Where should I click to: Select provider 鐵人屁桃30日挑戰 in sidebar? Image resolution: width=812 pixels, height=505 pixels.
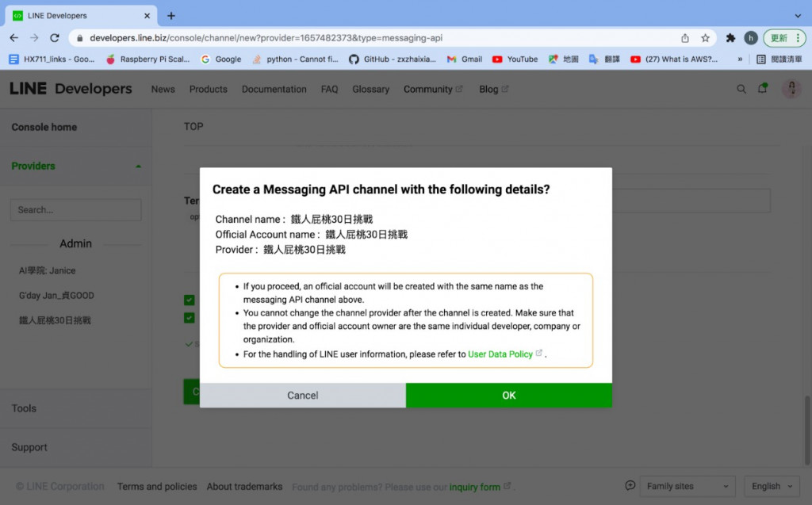[55, 320]
